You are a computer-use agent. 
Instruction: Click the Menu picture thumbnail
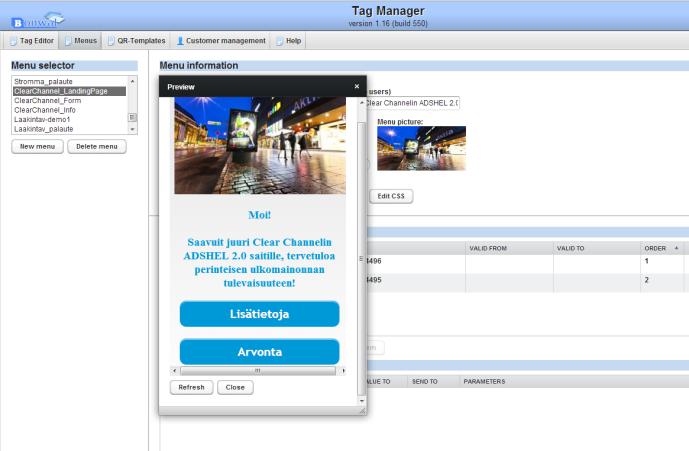(x=421, y=148)
